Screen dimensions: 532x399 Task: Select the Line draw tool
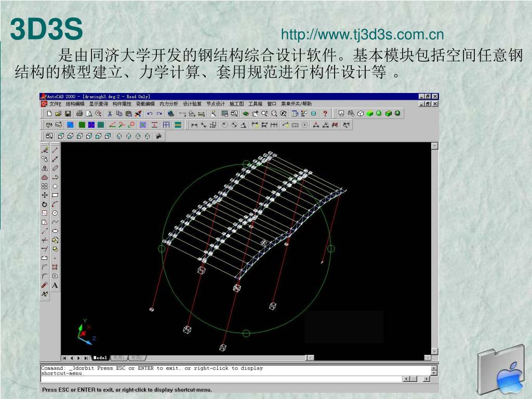[x=55, y=150]
